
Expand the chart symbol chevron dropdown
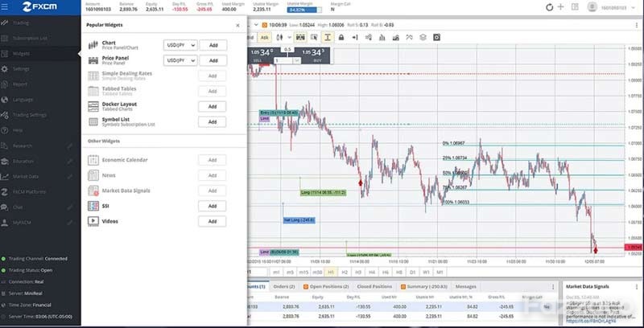click(256, 25)
